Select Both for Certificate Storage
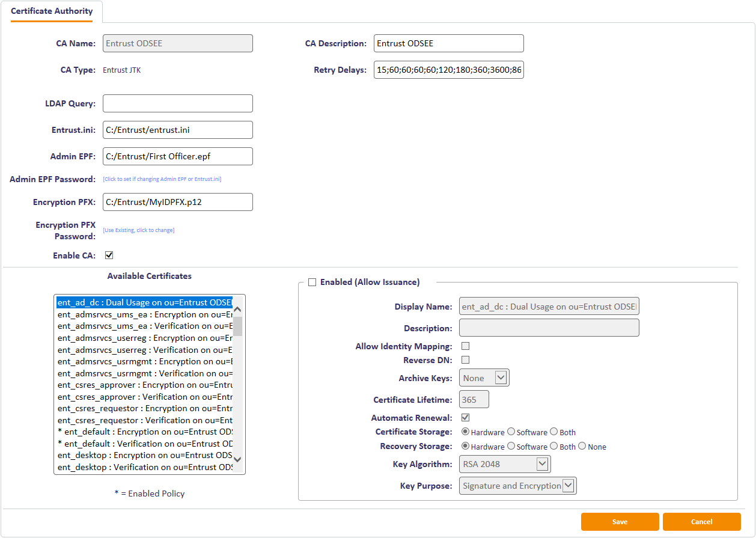The height and width of the screenshot is (538, 756). 554,432
